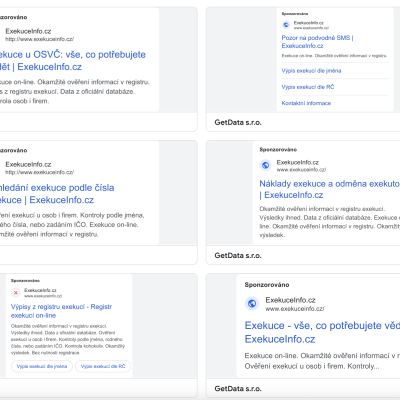Screen dimensions: 400x400
Task: Click globe icon next to Náklady exekuce ad
Action: 266,165
